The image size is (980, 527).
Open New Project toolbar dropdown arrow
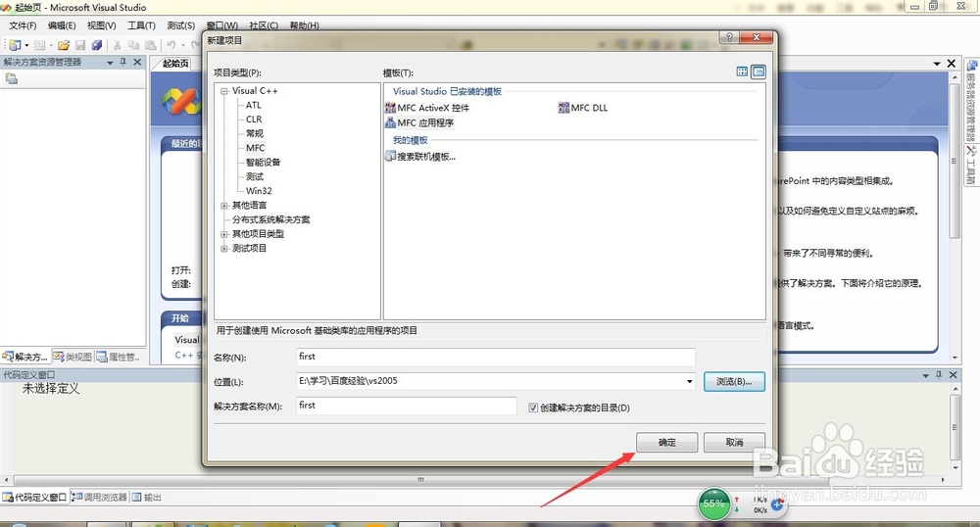26,45
